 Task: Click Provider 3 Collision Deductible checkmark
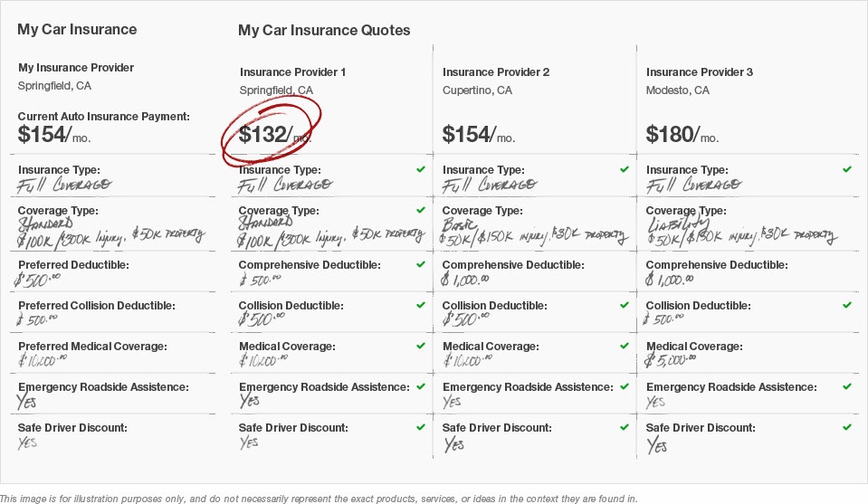[x=847, y=305]
